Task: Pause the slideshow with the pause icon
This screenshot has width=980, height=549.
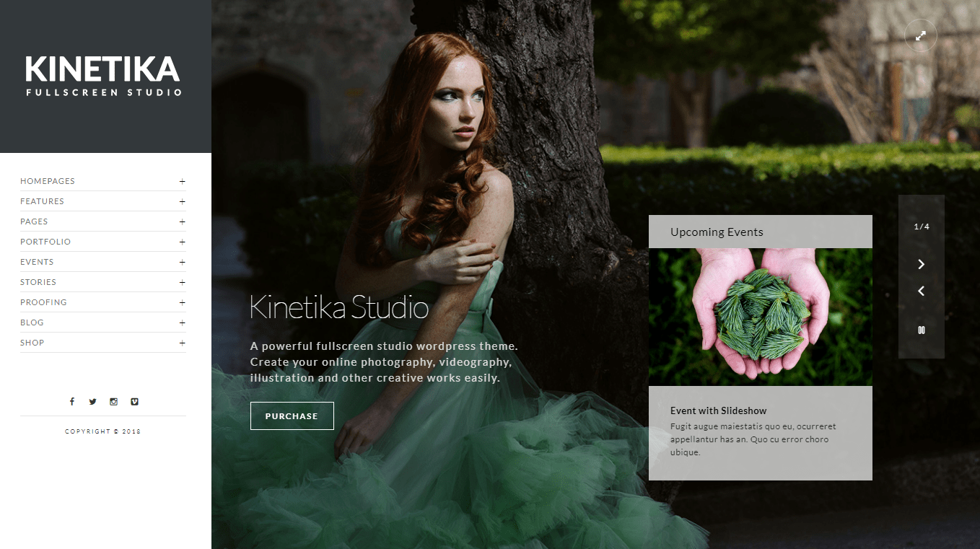Action: (x=921, y=330)
